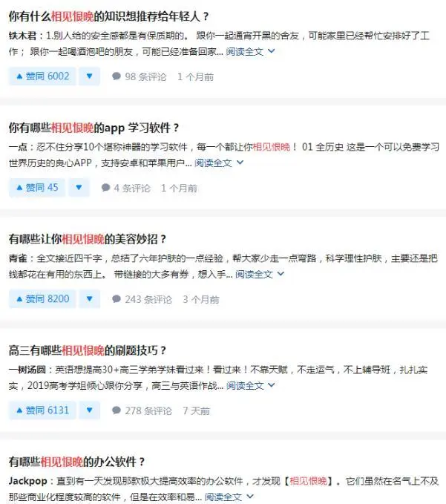Viewport: 446px width, 504px height.
Task: Expand full text of 一点's answer
Action: 219,163
